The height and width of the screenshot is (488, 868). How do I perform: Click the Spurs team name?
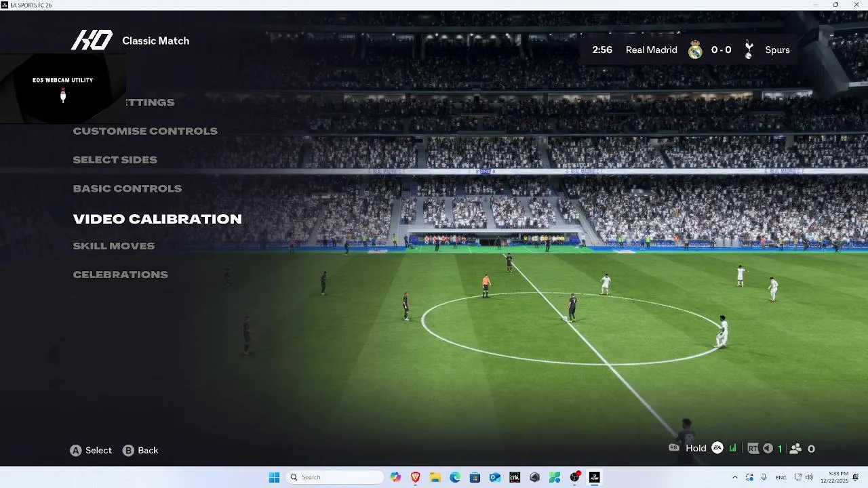pyautogui.click(x=777, y=49)
